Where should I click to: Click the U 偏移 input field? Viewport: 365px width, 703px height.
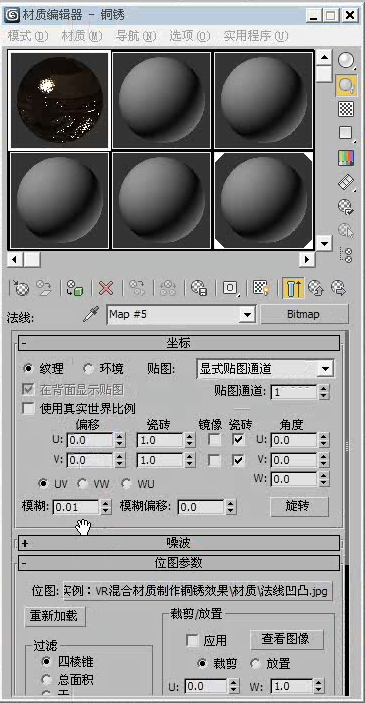coord(90,440)
